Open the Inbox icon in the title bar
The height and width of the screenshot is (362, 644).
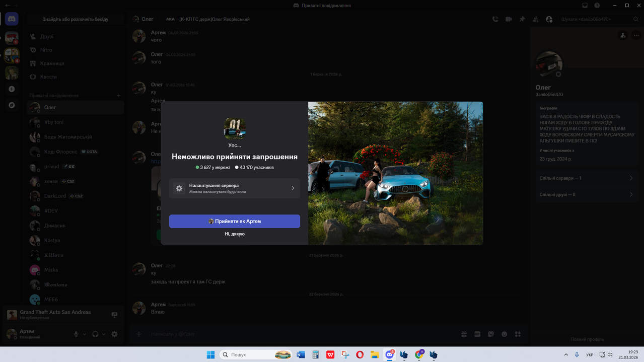pos(585,6)
